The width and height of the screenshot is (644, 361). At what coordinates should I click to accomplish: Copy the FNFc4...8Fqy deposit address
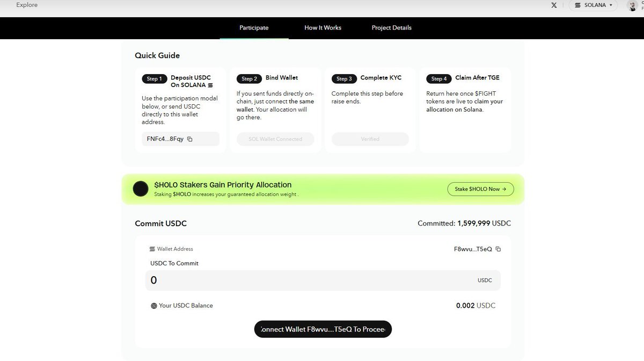tap(190, 139)
